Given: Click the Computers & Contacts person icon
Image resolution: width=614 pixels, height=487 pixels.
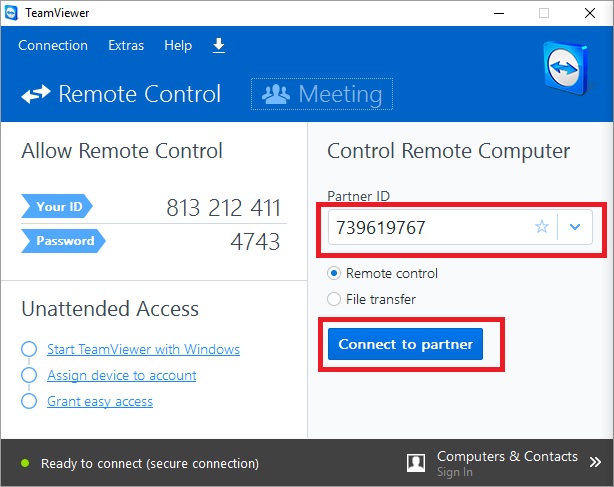Looking at the screenshot, I should pos(416,463).
